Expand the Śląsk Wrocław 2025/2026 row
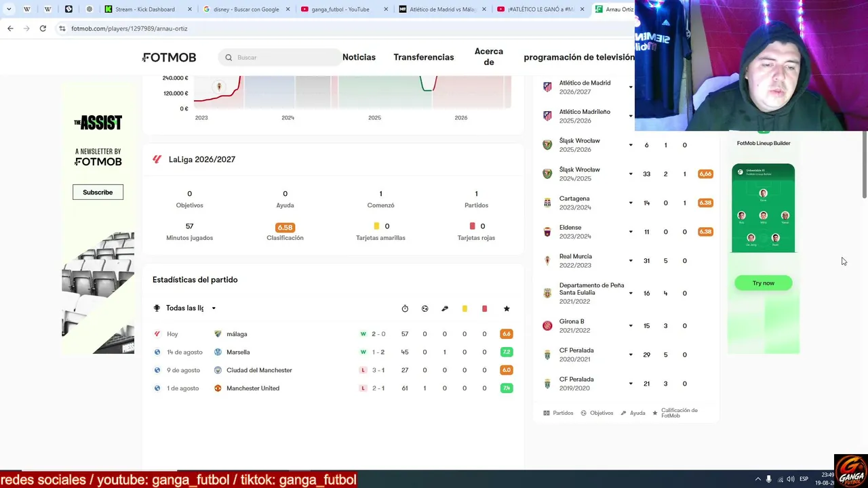Image resolution: width=868 pixels, height=488 pixels. [x=631, y=145]
